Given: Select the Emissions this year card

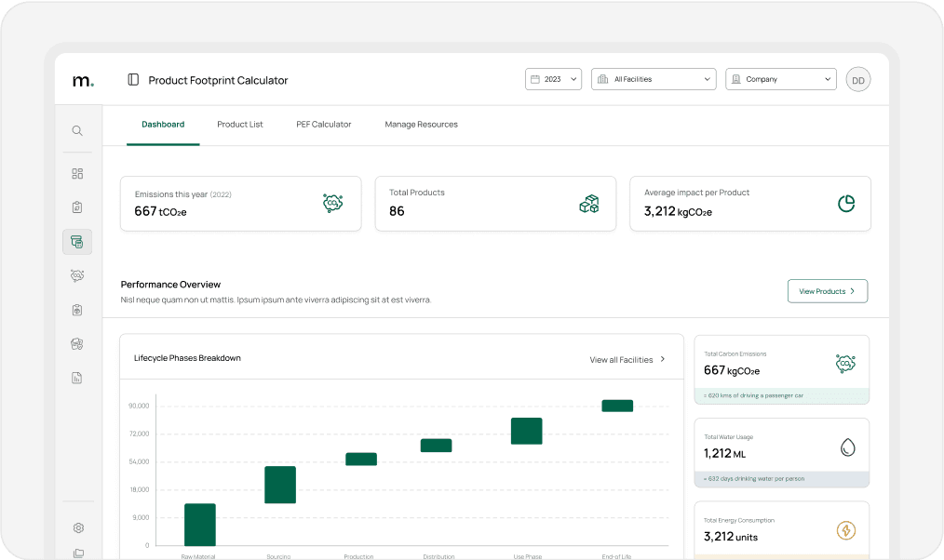Looking at the screenshot, I should pos(241,204).
